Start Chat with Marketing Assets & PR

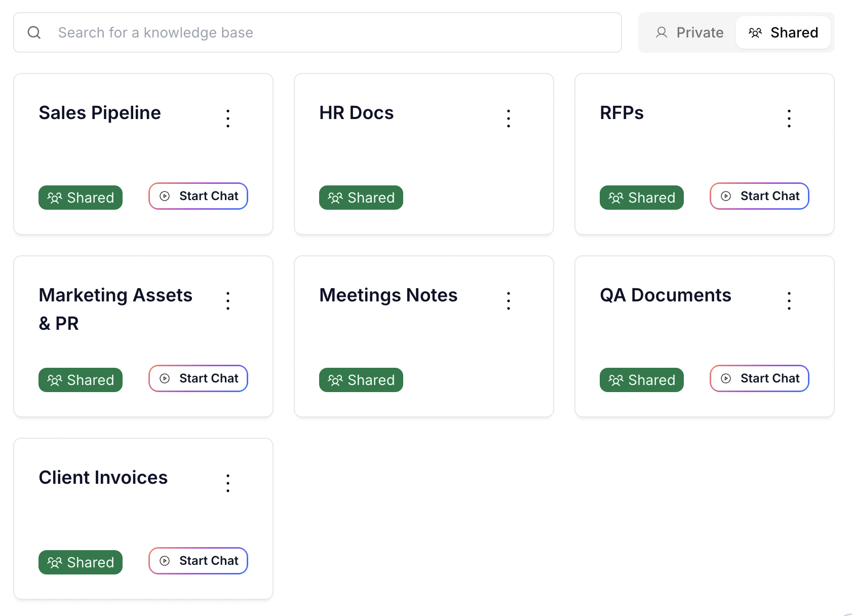198,378
